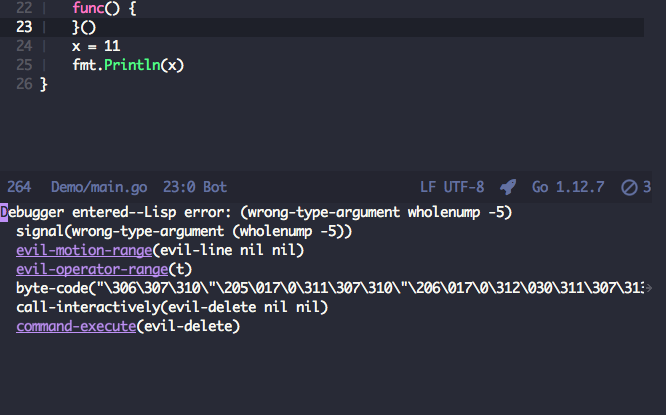This screenshot has height=415, width=666.
Task: Click the func keyword on line 22
Action: (x=88, y=8)
